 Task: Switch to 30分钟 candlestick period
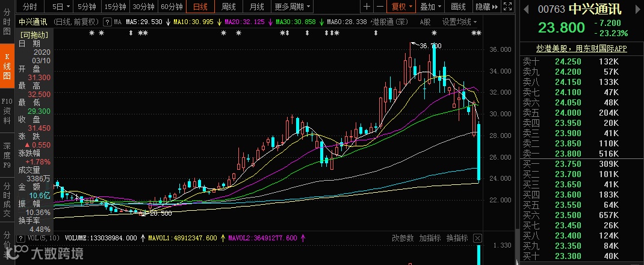tap(144, 7)
